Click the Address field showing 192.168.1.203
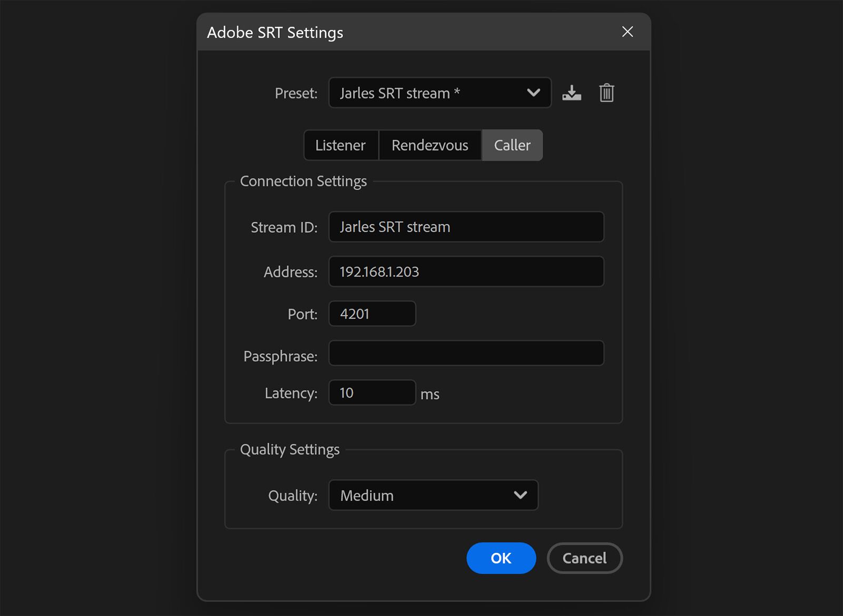Screen dimensions: 843x616 [x=466, y=272]
